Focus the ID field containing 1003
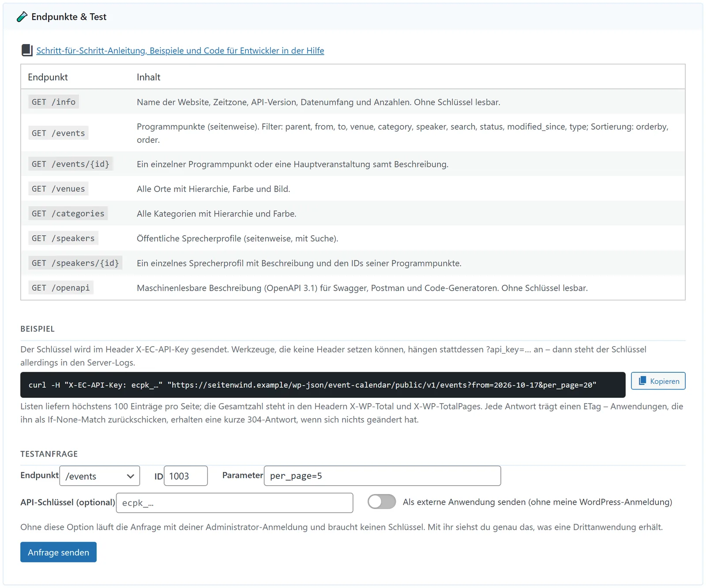The width and height of the screenshot is (706, 588). coord(186,476)
